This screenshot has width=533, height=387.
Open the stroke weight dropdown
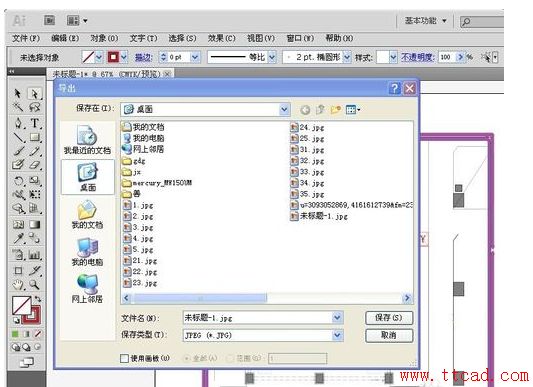pos(195,57)
